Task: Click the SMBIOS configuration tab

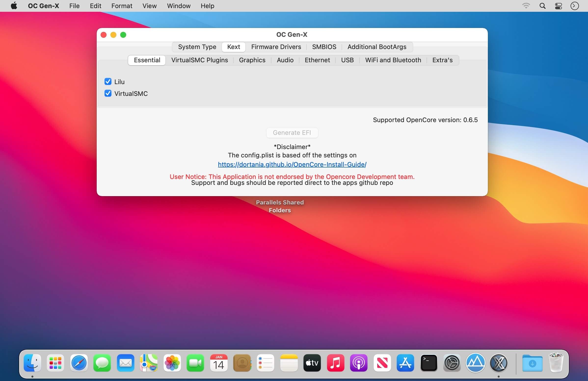Action: (x=324, y=46)
